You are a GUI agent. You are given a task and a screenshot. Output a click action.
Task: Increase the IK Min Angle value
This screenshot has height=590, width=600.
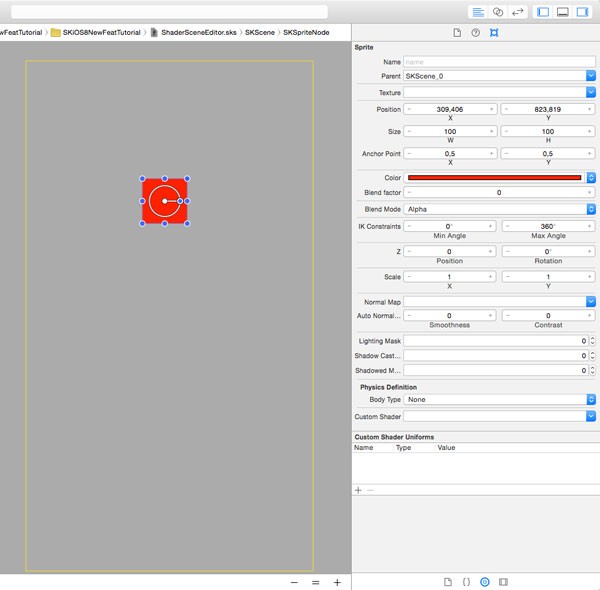pyautogui.click(x=490, y=227)
